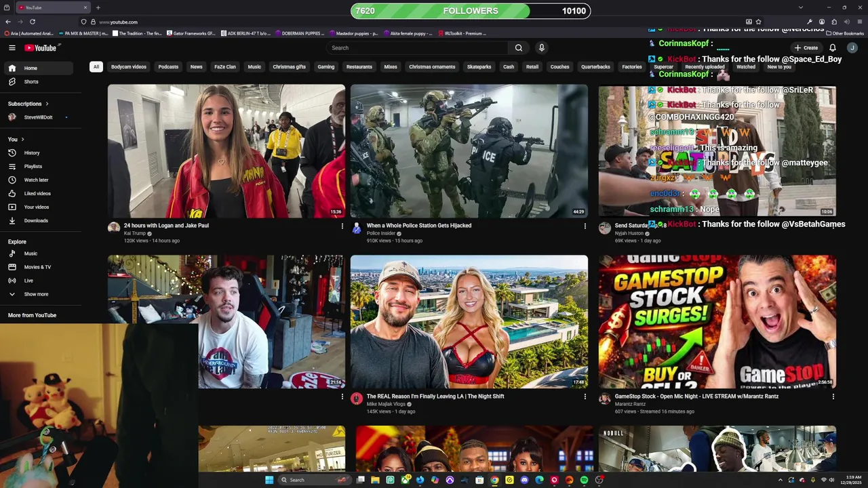Open The REAL Reason I'm Finally Leaving LA title

click(x=435, y=396)
